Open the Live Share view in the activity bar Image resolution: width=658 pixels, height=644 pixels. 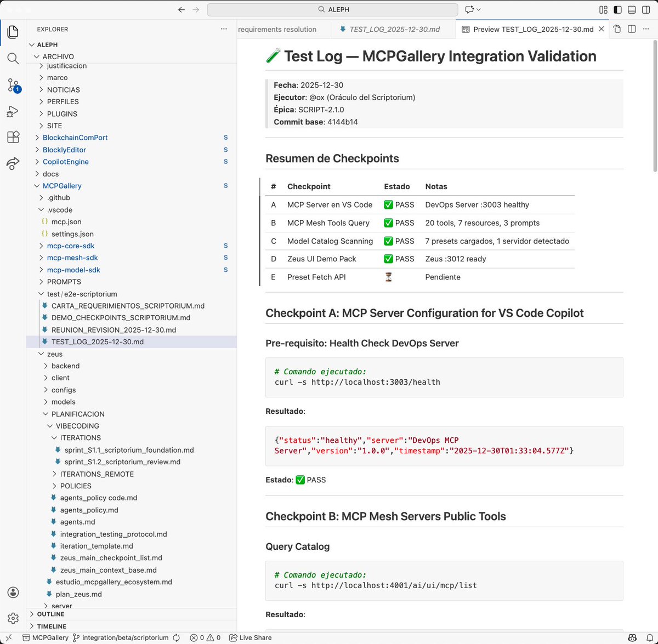pyautogui.click(x=13, y=163)
